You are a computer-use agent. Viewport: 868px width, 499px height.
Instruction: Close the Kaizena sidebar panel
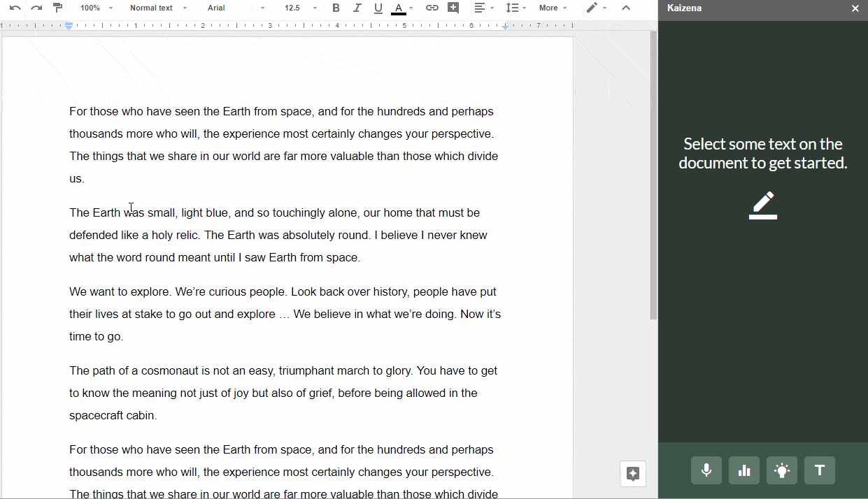855,8
